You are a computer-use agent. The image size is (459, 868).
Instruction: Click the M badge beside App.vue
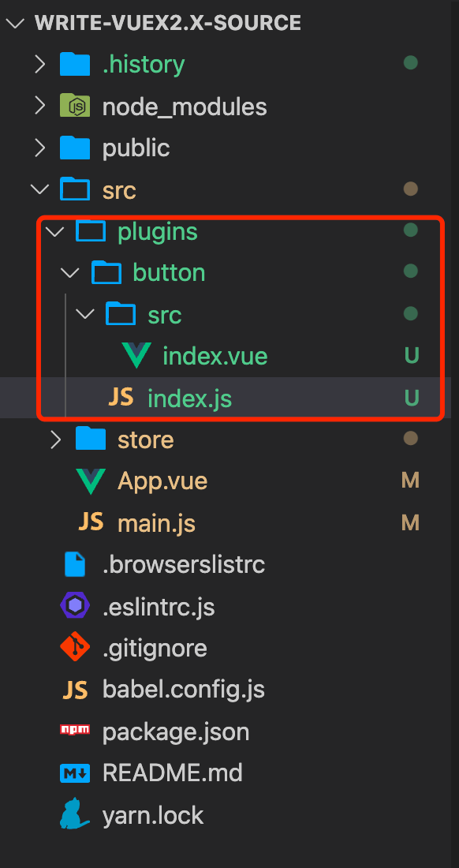411,481
